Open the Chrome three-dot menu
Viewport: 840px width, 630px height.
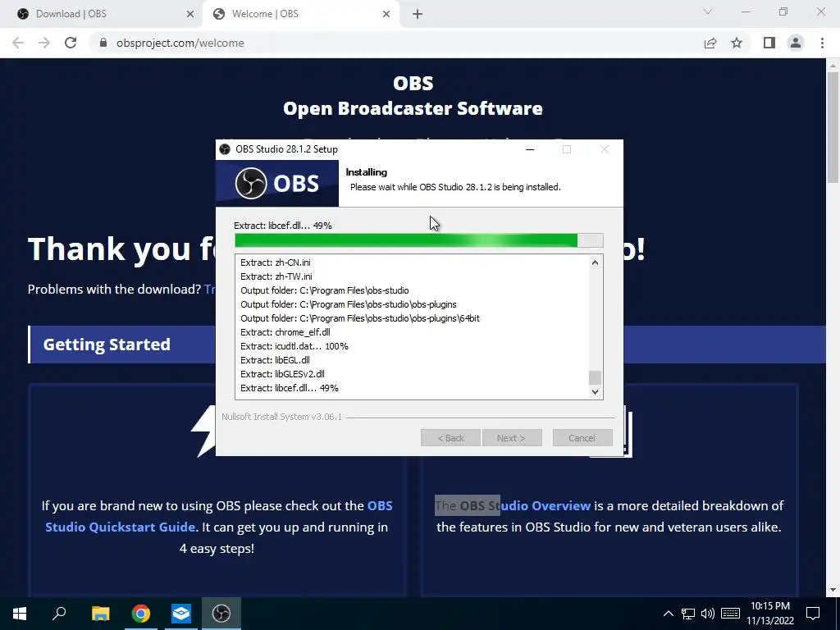pos(822,43)
